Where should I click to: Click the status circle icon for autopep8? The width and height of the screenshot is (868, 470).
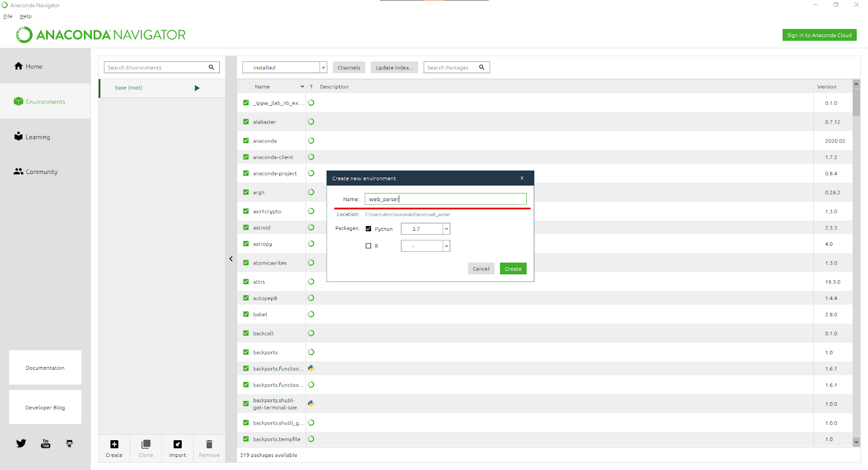click(311, 298)
